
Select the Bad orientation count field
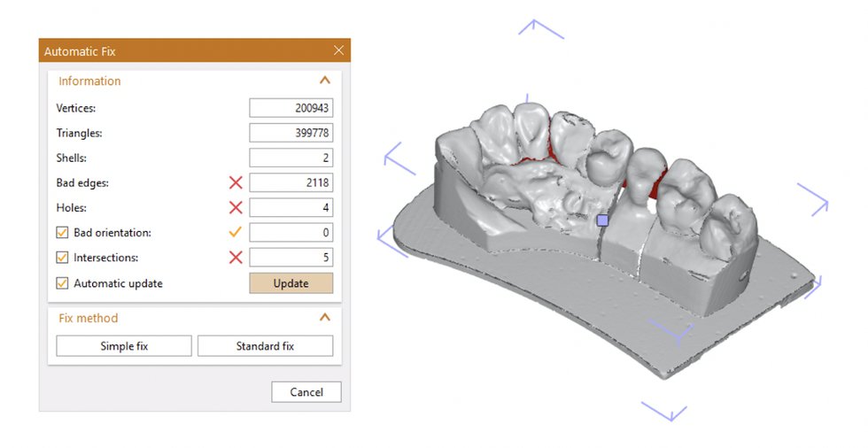(x=291, y=232)
